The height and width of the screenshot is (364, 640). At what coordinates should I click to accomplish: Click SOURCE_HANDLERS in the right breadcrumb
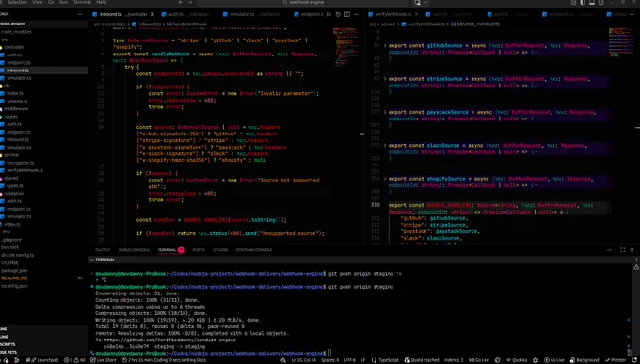click(x=477, y=24)
